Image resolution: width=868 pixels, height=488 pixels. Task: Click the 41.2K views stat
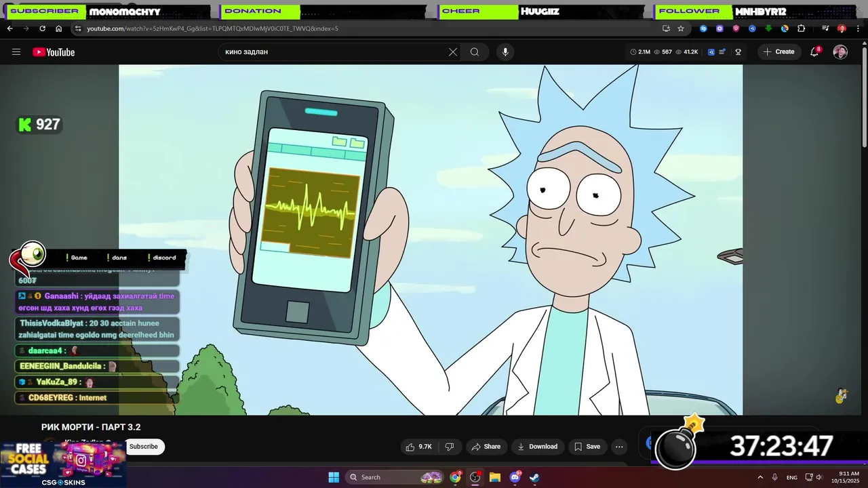[687, 52]
